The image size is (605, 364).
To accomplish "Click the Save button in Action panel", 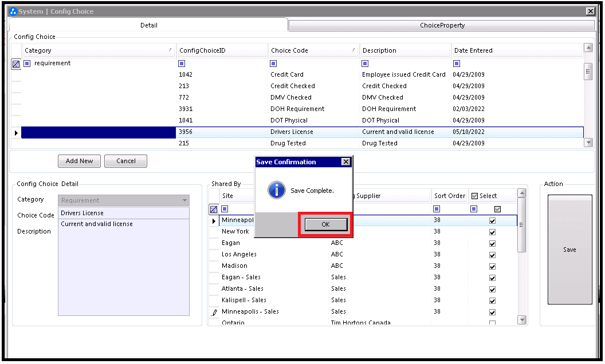I will 570,250.
